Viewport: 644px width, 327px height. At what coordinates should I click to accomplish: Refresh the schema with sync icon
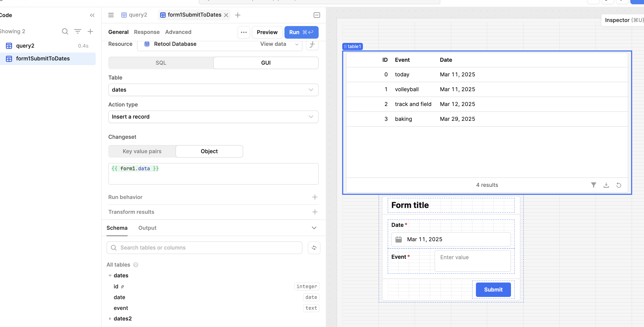[x=314, y=247]
